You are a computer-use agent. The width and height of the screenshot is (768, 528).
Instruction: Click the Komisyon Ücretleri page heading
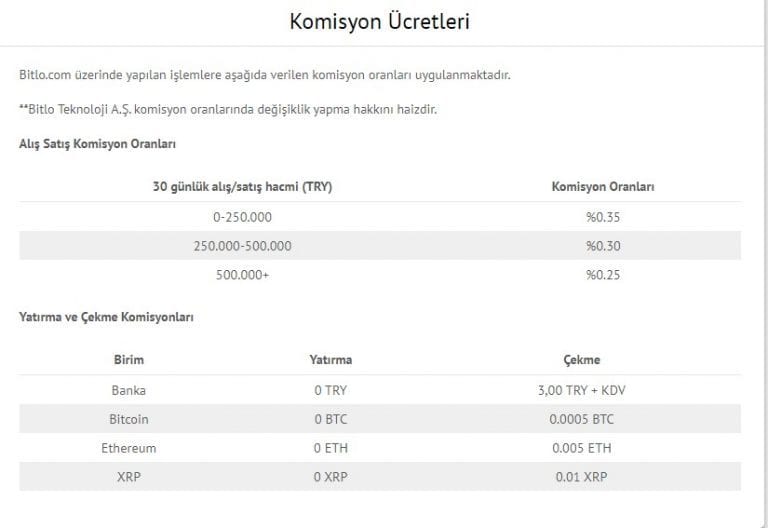tap(380, 22)
